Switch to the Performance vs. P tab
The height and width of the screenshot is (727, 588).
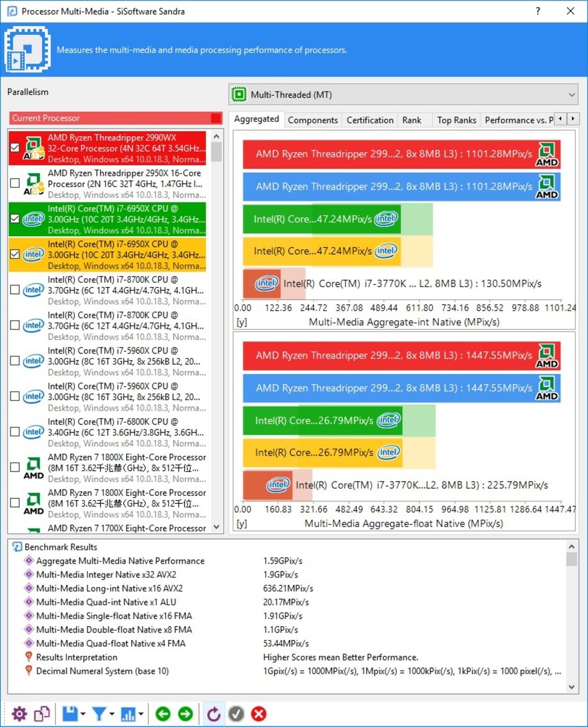518,120
